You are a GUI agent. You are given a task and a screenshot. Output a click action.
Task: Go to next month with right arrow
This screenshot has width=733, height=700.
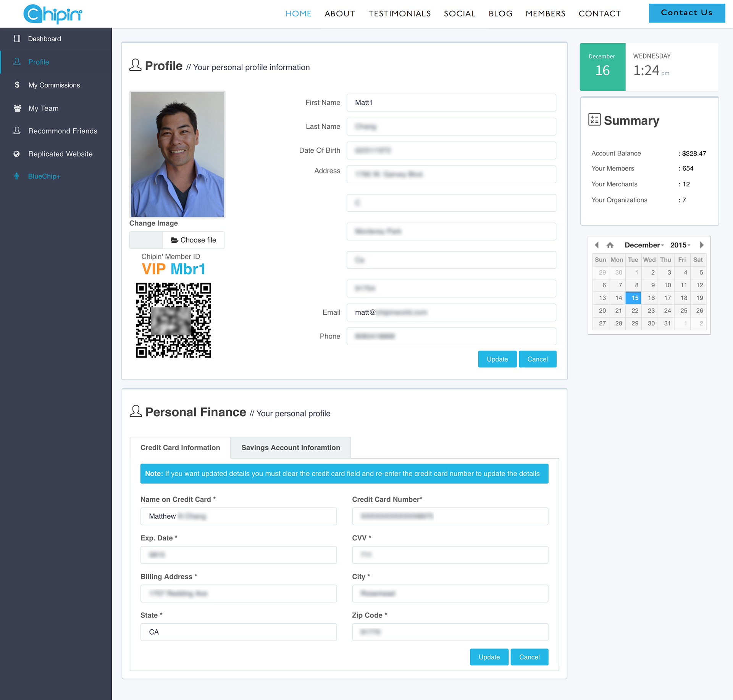tap(701, 245)
